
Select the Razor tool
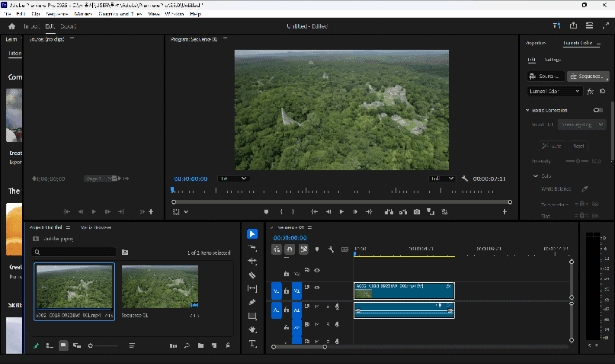pyautogui.click(x=252, y=275)
